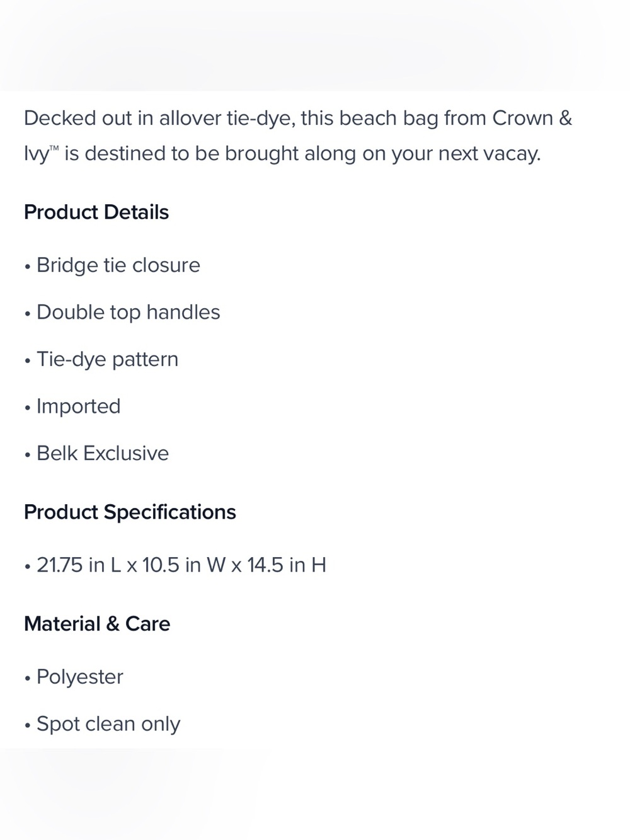Select the Bridge tie closure bullet
Viewport: 630px width, 840px height.
click(x=112, y=265)
